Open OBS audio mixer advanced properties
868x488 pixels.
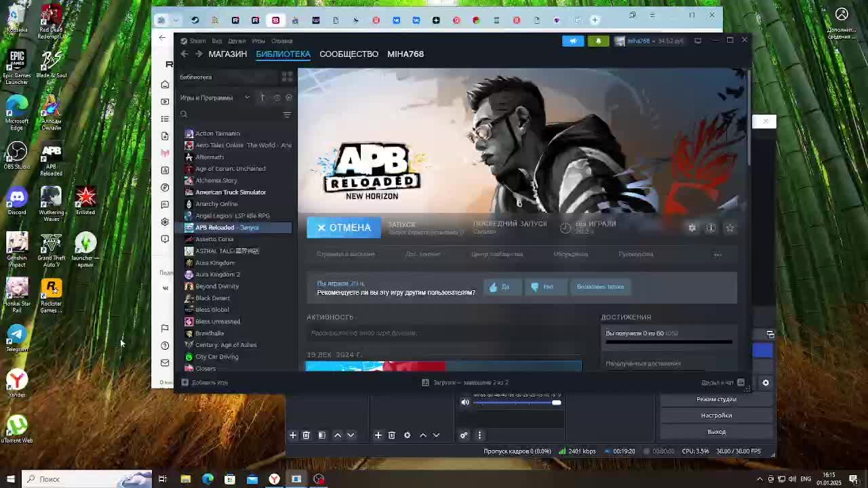464,435
